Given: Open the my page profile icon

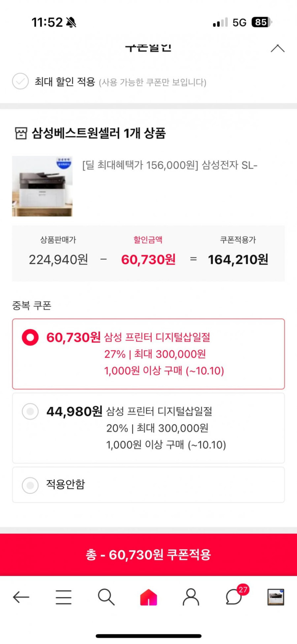Looking at the screenshot, I should (191, 597).
